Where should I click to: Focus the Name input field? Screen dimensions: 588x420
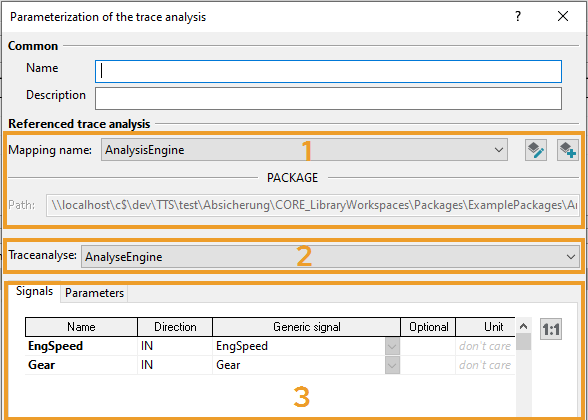(328, 71)
